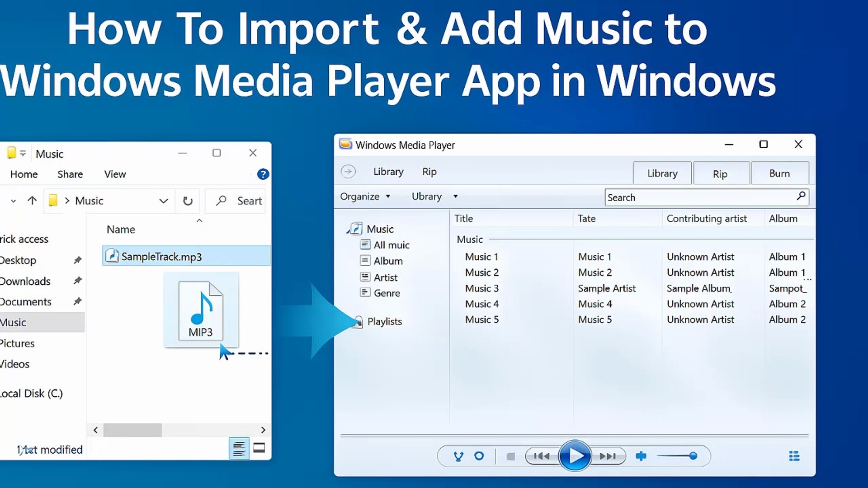Expand the address bar history chevron
The width and height of the screenshot is (868, 488).
pyautogui.click(x=164, y=201)
